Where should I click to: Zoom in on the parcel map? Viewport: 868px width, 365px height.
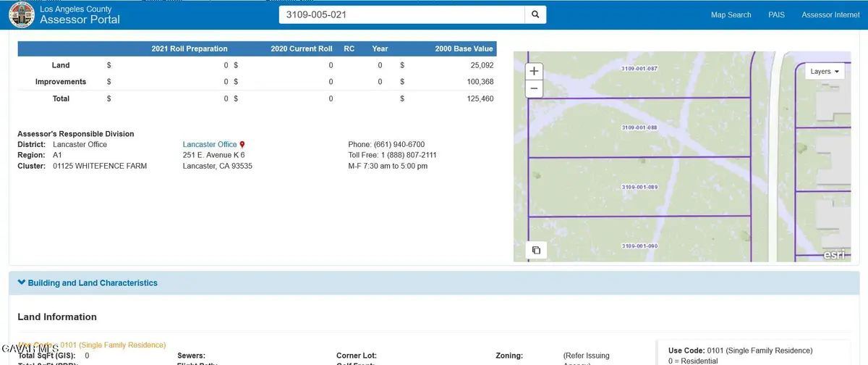pyautogui.click(x=534, y=71)
